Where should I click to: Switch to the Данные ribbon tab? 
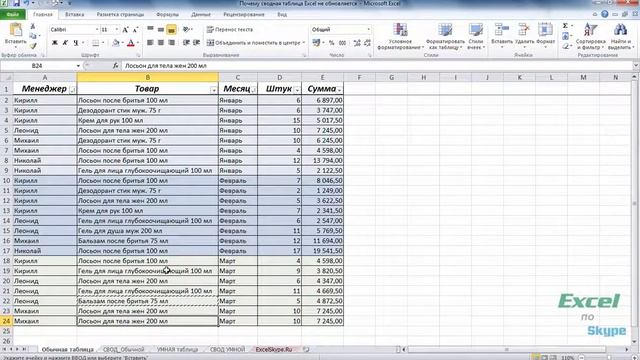coord(201,14)
